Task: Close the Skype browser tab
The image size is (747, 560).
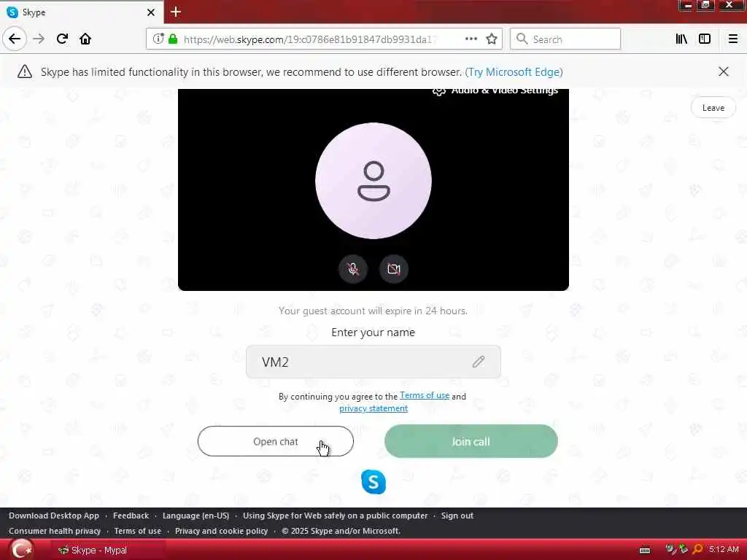Action: pos(151,12)
